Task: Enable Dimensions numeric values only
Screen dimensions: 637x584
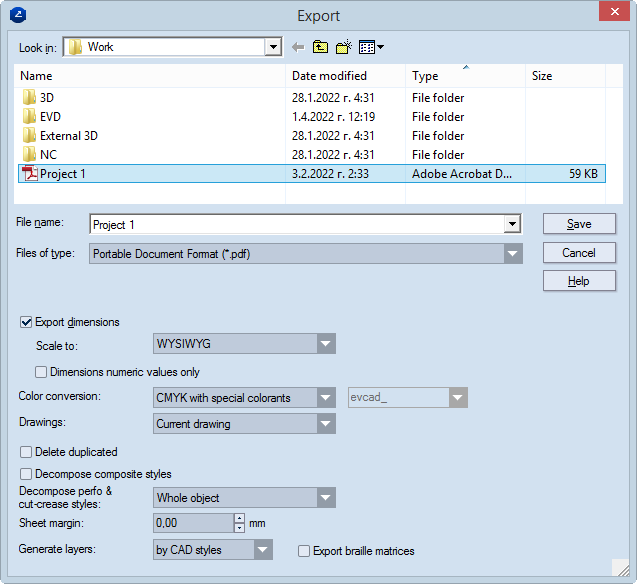Action: pos(41,372)
